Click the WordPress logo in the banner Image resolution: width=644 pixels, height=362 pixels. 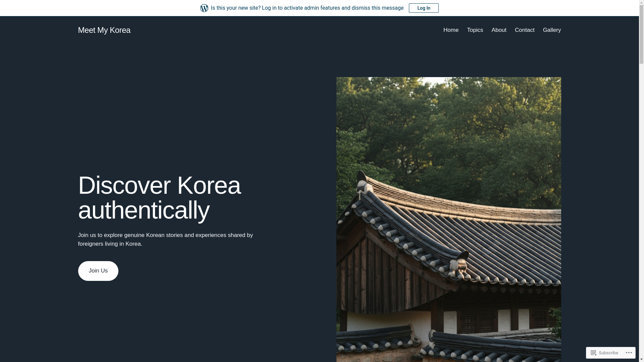coord(204,8)
